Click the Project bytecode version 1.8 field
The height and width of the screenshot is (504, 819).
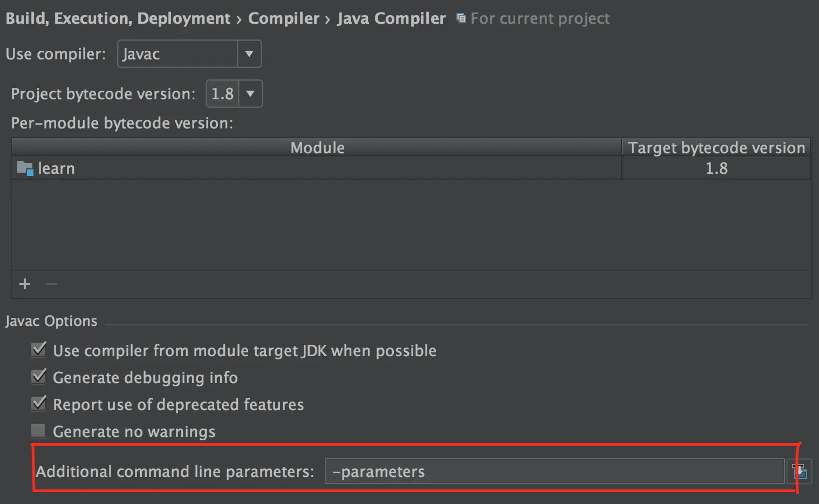click(222, 94)
